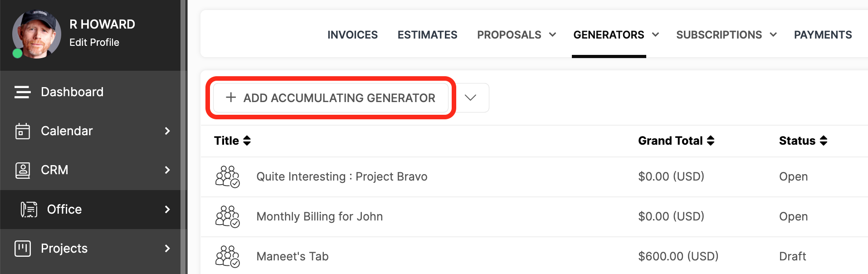This screenshot has height=274, width=868.
Task: Open the dropdown beside Add Accumulating Generator
Action: click(x=471, y=98)
